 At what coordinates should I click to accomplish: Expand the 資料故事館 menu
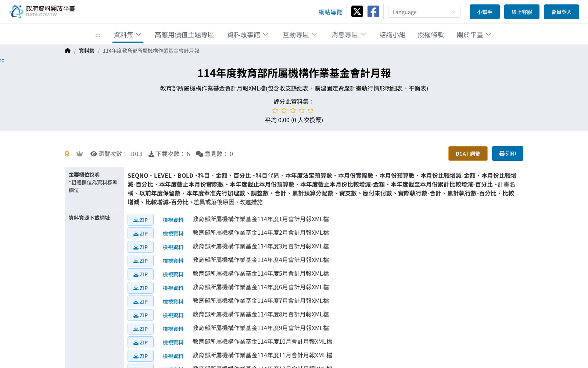tap(248, 35)
